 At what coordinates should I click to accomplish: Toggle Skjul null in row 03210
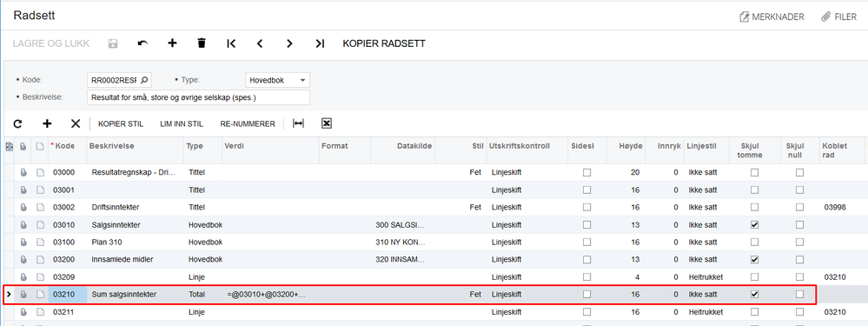point(799,295)
